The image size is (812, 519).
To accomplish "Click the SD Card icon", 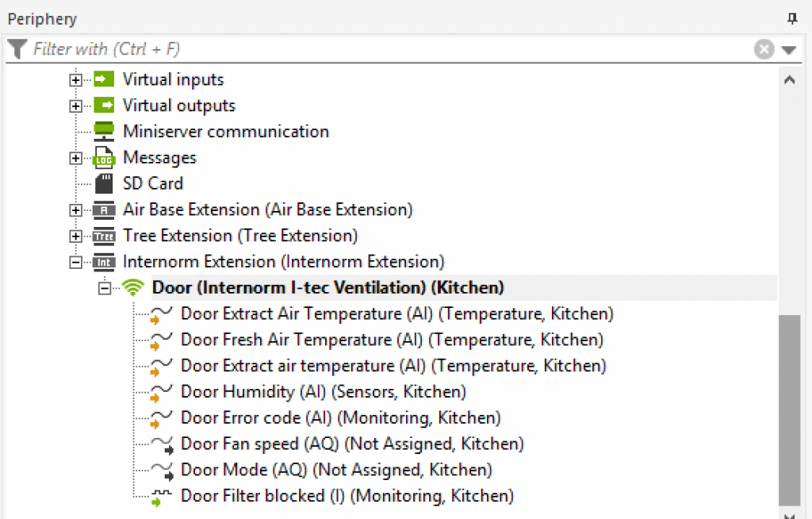I will point(103,183).
